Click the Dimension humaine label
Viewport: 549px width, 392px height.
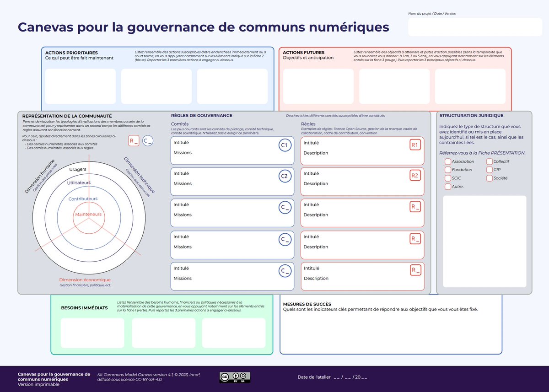[x=39, y=176]
